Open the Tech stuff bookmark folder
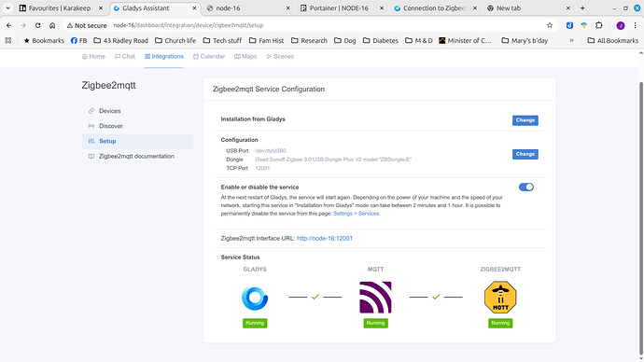This screenshot has width=644, height=362. (x=222, y=41)
